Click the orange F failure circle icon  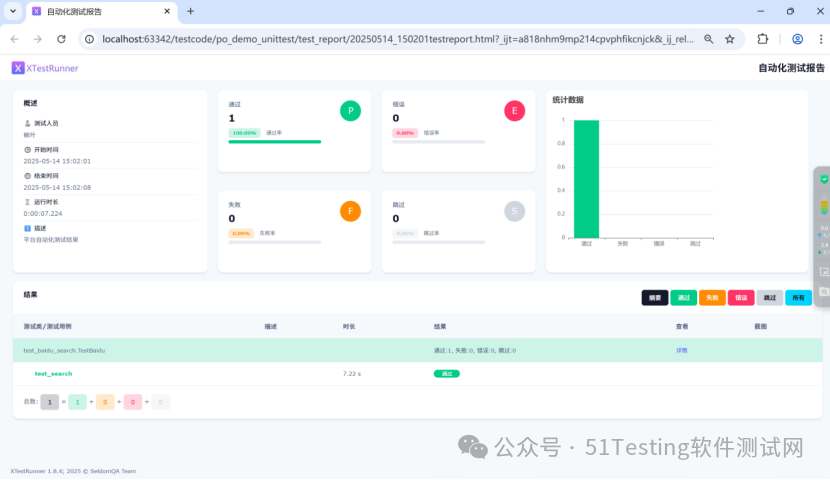(350, 211)
